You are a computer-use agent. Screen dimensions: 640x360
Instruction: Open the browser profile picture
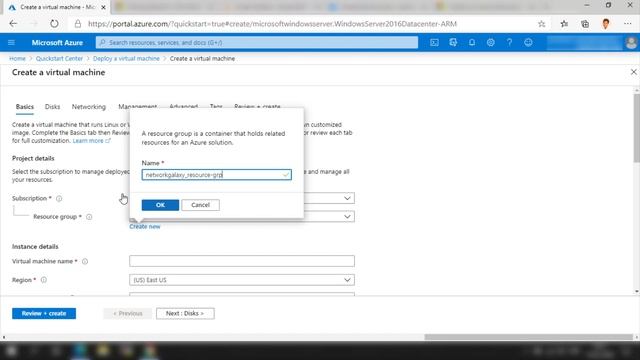606,24
